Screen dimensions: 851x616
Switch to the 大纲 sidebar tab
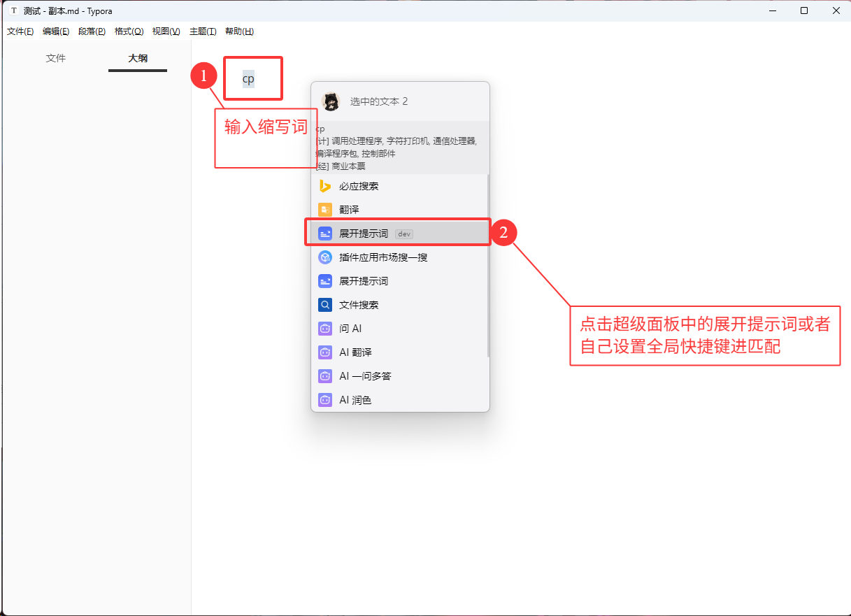tap(138, 59)
